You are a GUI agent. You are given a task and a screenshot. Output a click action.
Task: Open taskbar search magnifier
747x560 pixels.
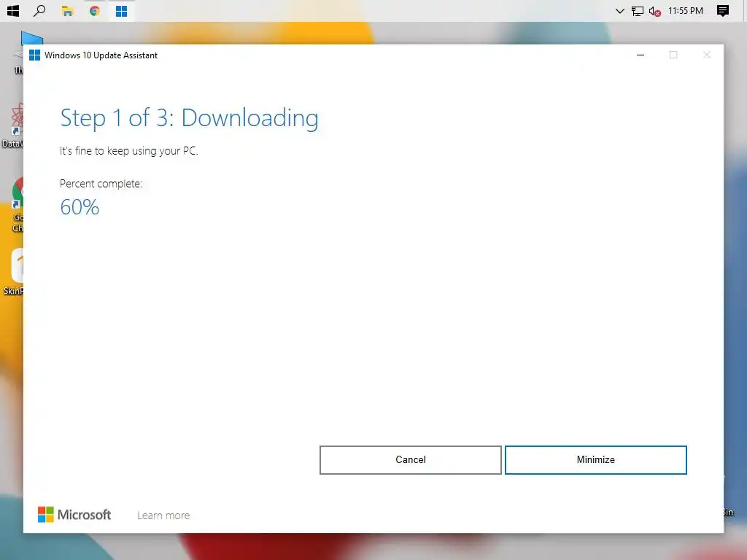(x=39, y=10)
